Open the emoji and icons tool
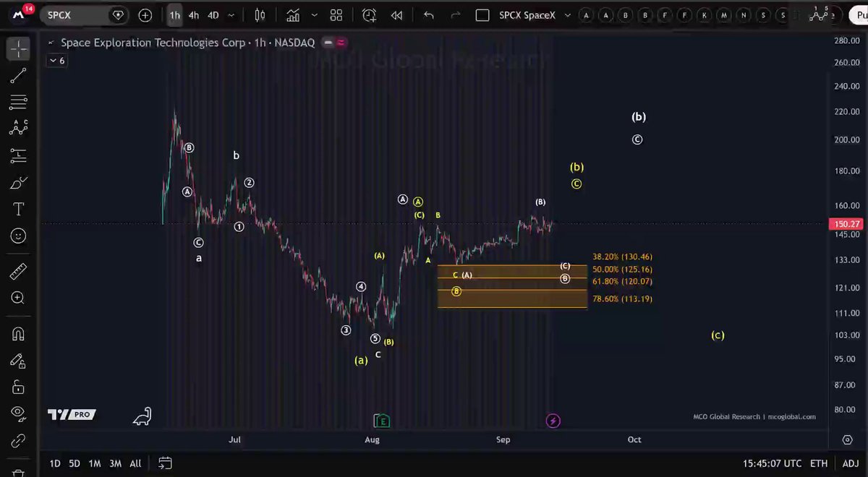Image resolution: width=868 pixels, height=477 pixels. (18, 236)
